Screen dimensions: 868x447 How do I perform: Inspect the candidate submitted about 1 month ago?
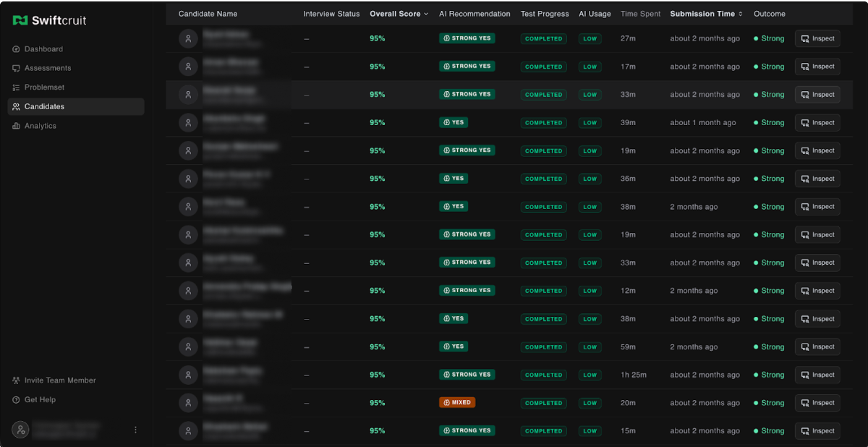tap(817, 123)
